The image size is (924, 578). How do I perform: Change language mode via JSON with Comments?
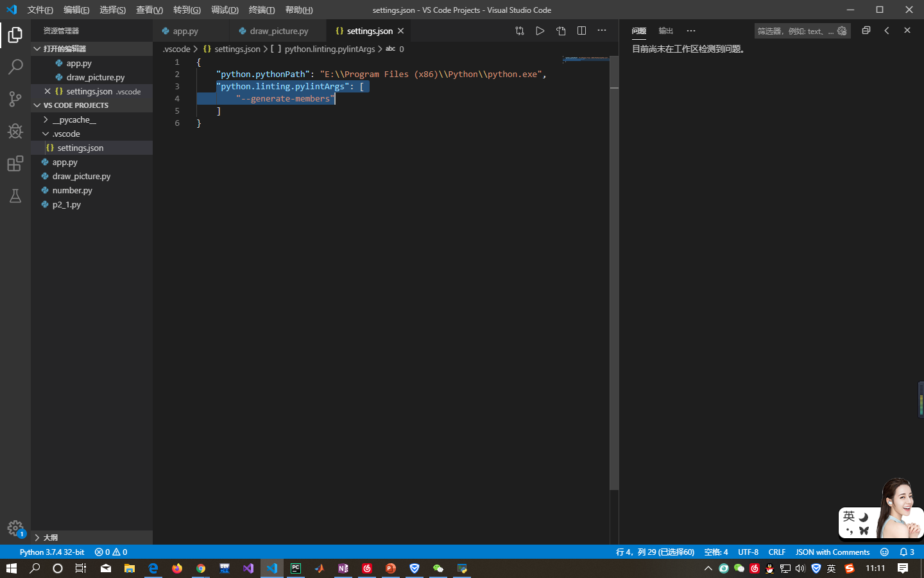click(832, 552)
